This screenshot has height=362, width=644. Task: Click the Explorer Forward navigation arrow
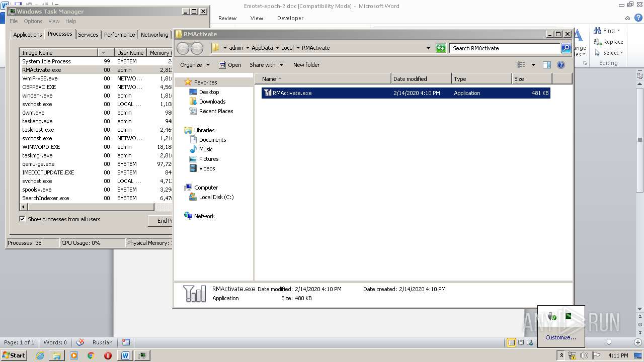coord(197,48)
